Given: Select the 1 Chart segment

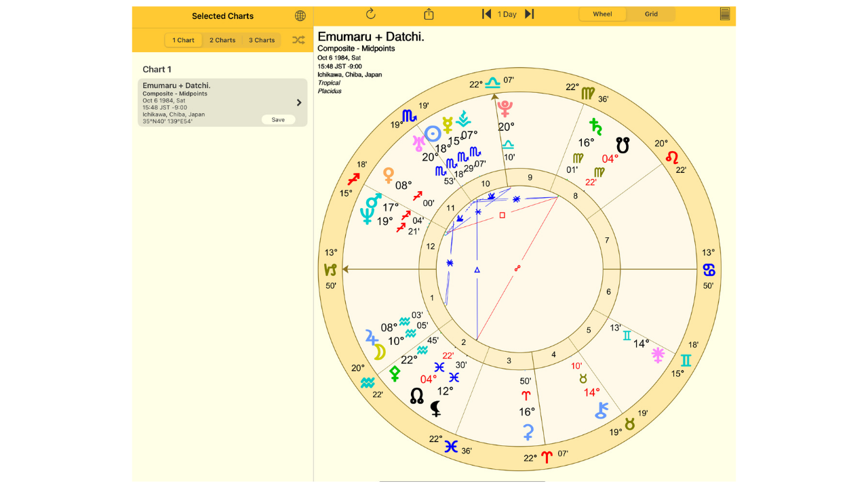Looking at the screenshot, I should 183,40.
